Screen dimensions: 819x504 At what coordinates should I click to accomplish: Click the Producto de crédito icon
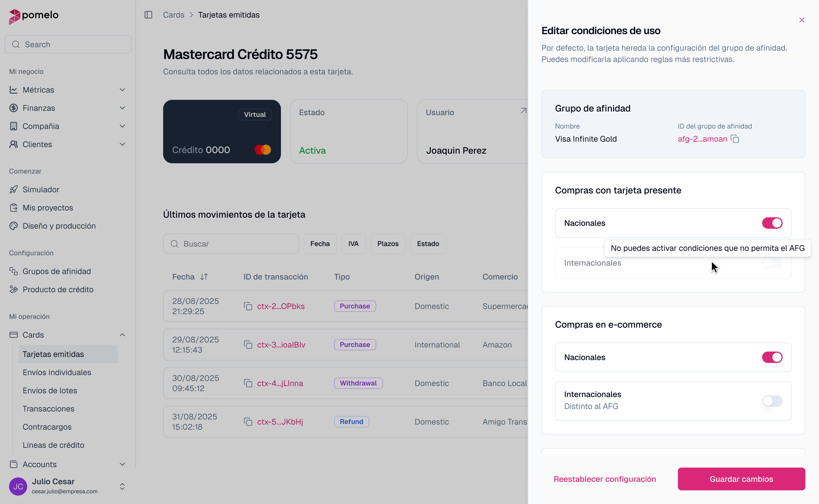click(x=13, y=289)
